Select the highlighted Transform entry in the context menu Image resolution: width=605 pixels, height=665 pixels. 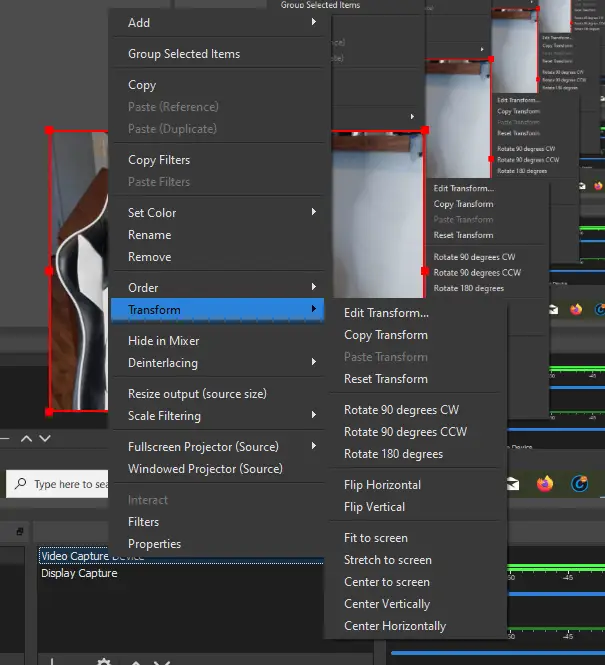pos(217,310)
